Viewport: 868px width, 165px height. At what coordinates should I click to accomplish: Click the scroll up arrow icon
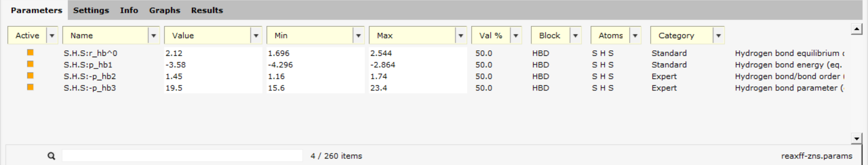pyautogui.click(x=856, y=29)
